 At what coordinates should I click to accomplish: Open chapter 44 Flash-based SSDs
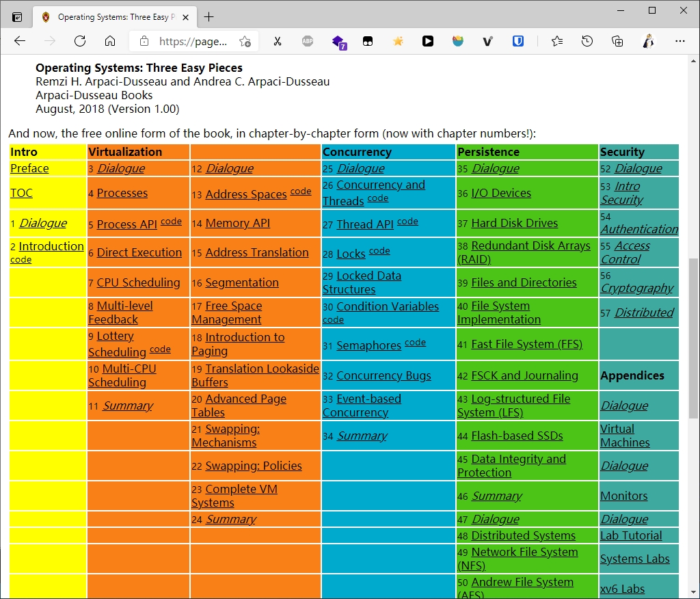[x=517, y=436]
